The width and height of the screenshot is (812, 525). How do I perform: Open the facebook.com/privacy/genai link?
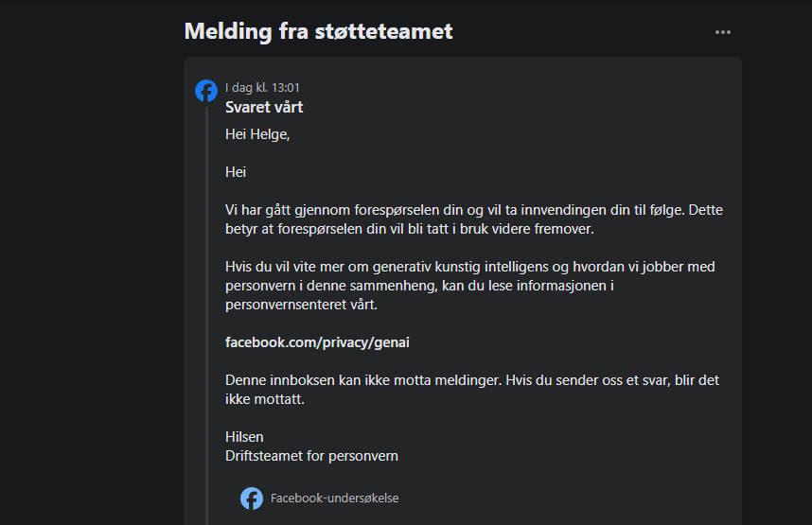317,342
